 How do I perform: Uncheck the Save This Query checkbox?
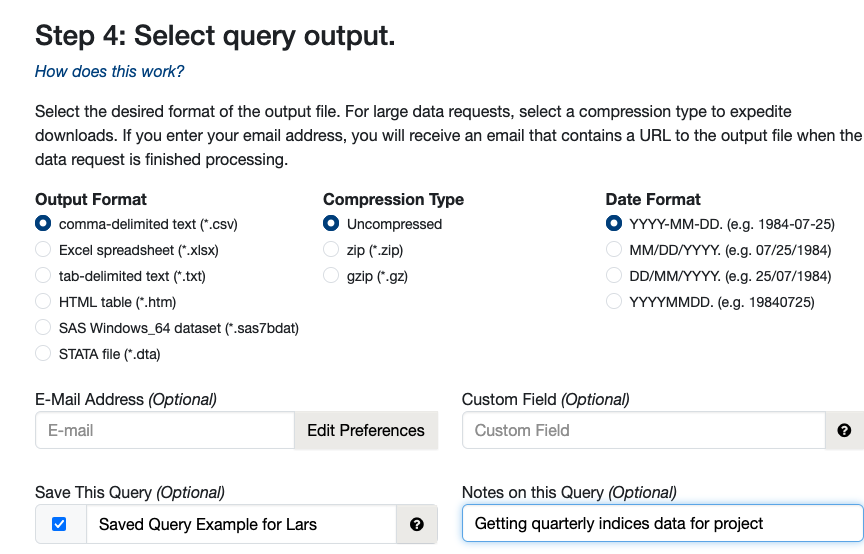[x=59, y=524]
